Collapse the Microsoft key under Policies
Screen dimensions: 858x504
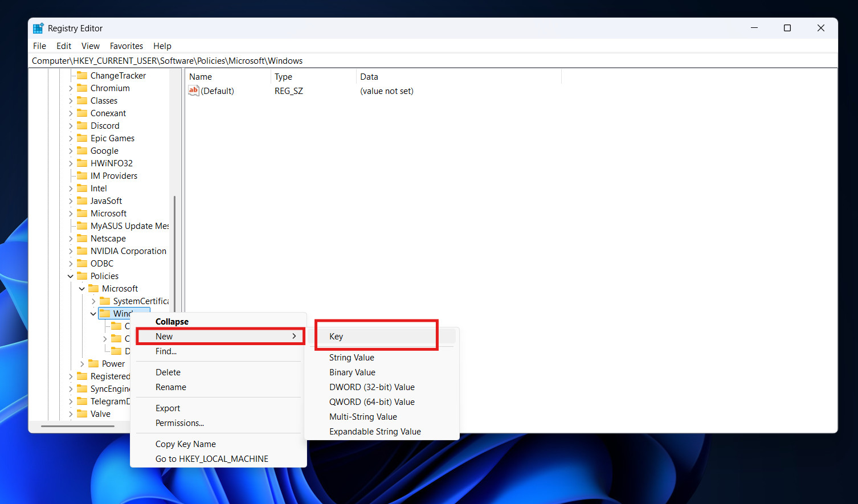click(82, 289)
